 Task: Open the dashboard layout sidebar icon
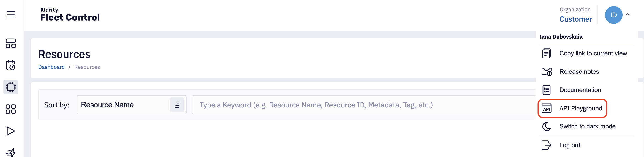click(11, 43)
